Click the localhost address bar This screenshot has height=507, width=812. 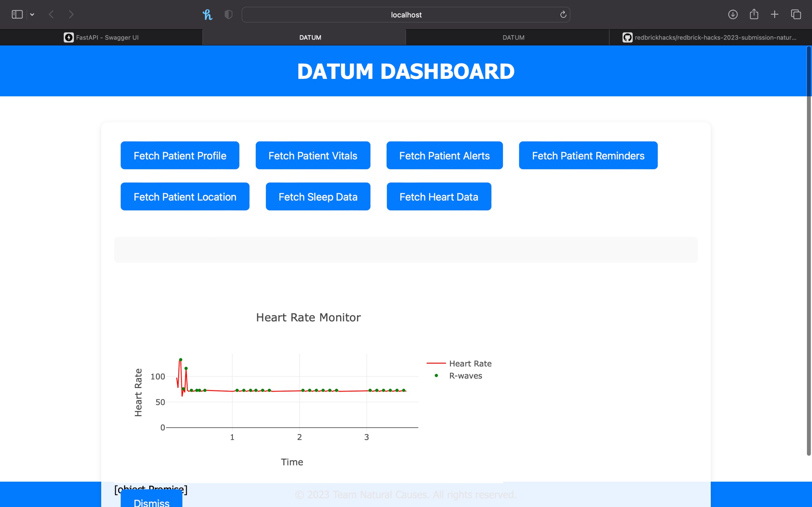(x=406, y=15)
